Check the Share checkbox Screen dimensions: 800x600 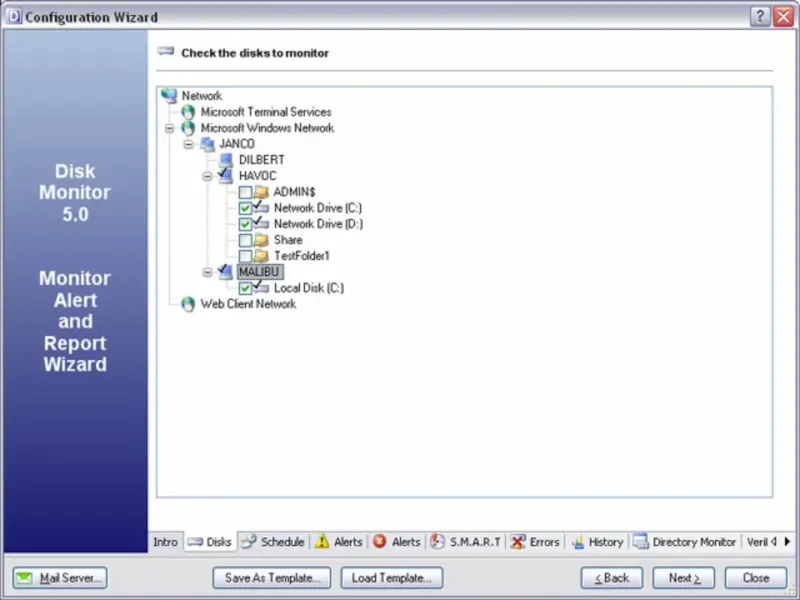pyautogui.click(x=245, y=240)
